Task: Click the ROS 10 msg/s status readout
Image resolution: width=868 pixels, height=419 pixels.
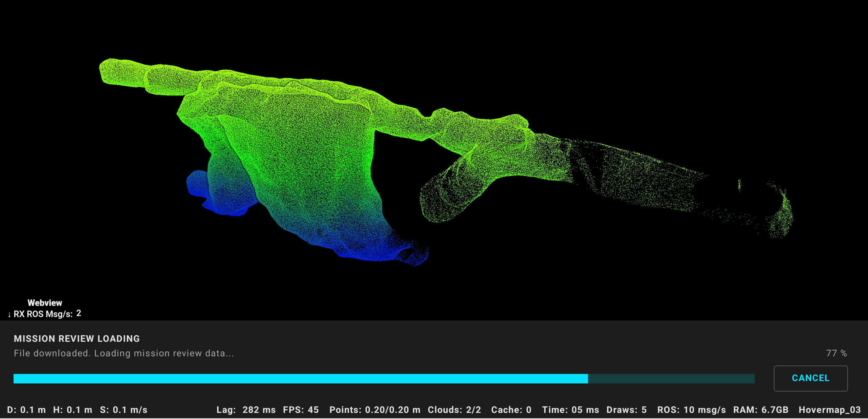Action: (x=691, y=410)
